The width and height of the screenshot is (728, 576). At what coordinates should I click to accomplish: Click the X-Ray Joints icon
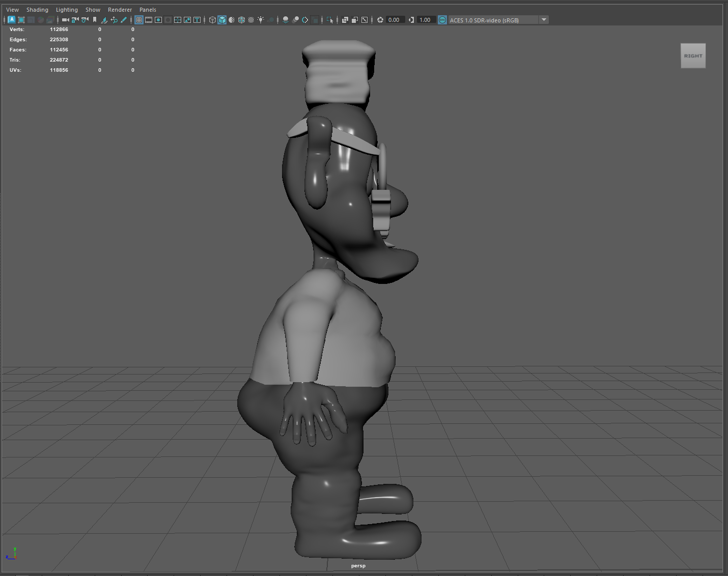point(365,20)
